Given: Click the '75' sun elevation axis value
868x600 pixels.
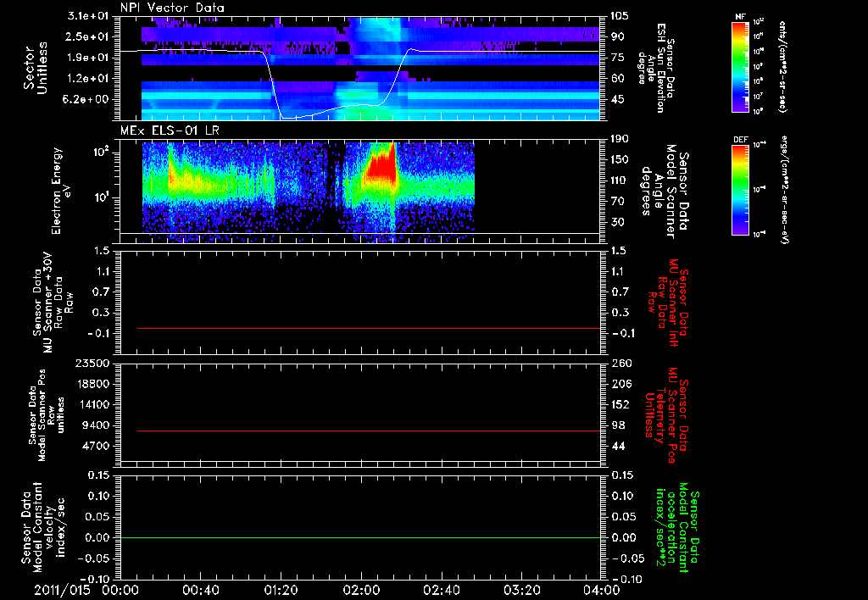Looking at the screenshot, I should click(x=618, y=58).
